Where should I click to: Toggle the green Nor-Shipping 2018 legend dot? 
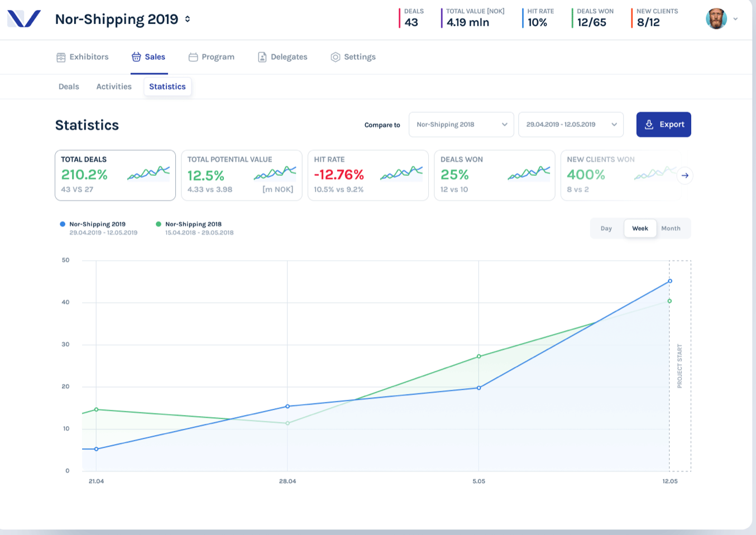[159, 224]
